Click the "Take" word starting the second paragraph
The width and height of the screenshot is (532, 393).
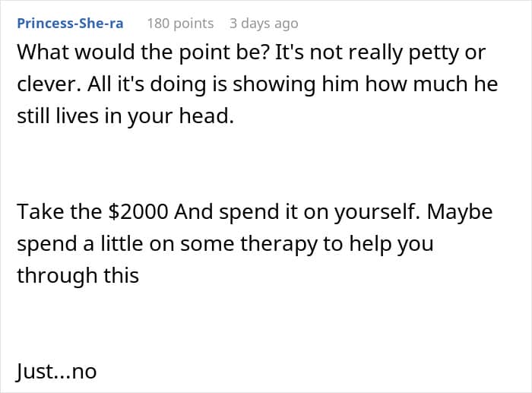[40, 212]
